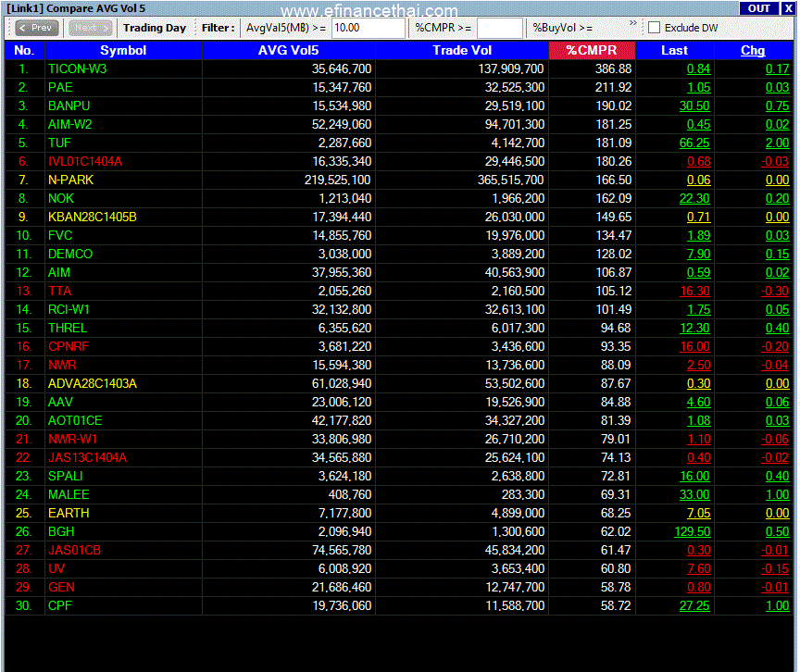This screenshot has width=800, height=672.
Task: Sort by the %CMPR column header
Action: (592, 51)
